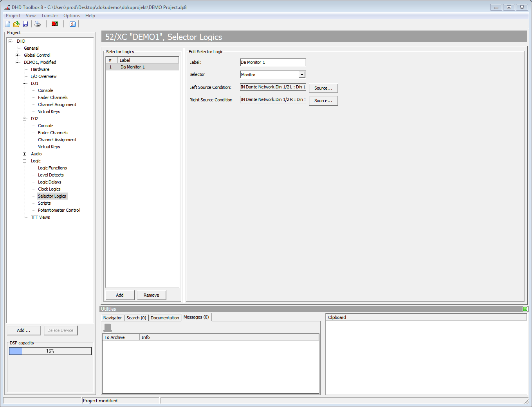Switch to the Documentation tab
This screenshot has height=407, width=532.
(164, 317)
